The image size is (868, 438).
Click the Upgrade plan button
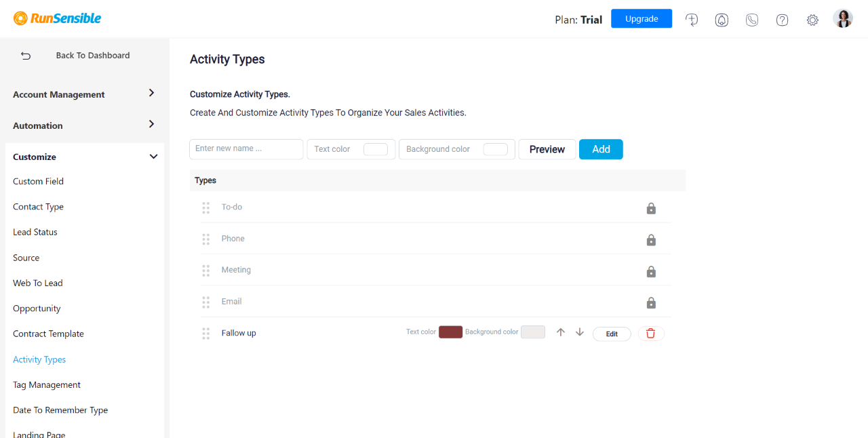coord(642,18)
